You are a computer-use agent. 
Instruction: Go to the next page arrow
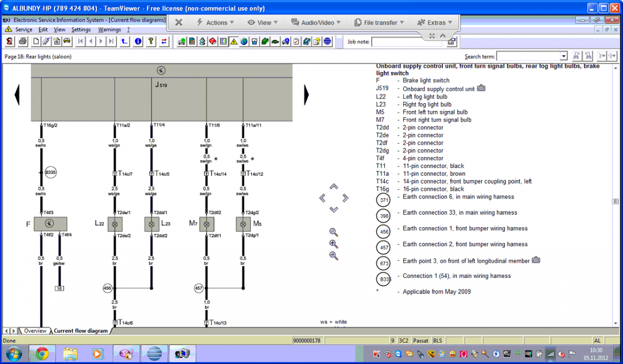[101, 41]
